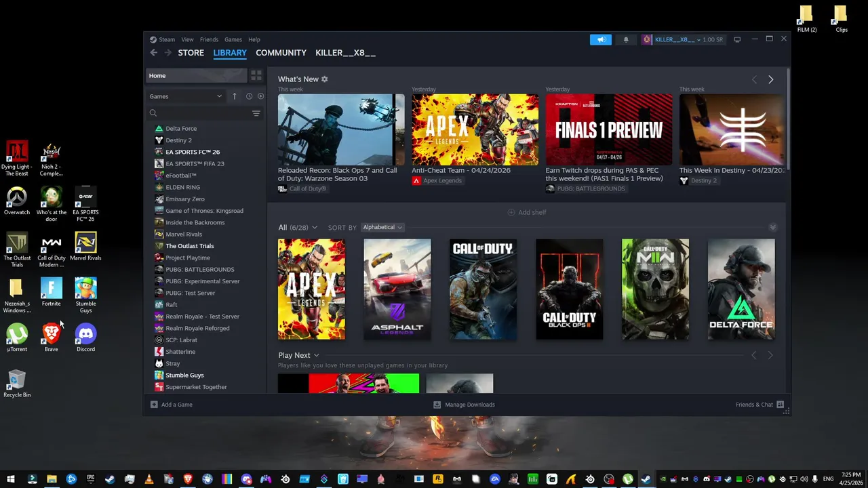This screenshot has height=488, width=868.
Task: Select Stumble Guys in the sidebar list
Action: [184, 375]
